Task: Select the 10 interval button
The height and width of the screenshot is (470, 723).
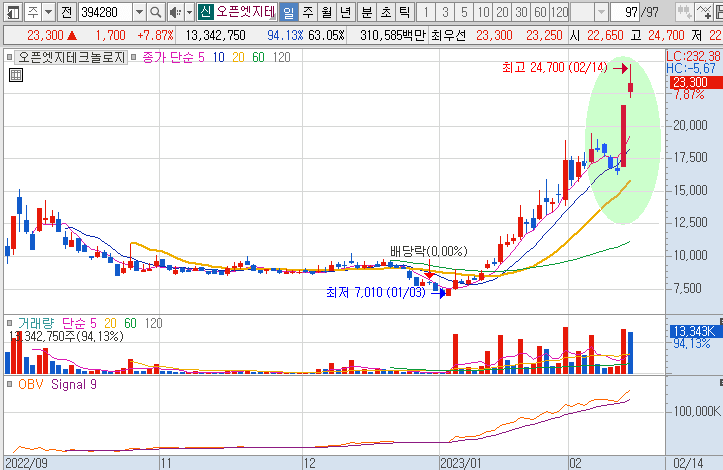Action: [483, 12]
